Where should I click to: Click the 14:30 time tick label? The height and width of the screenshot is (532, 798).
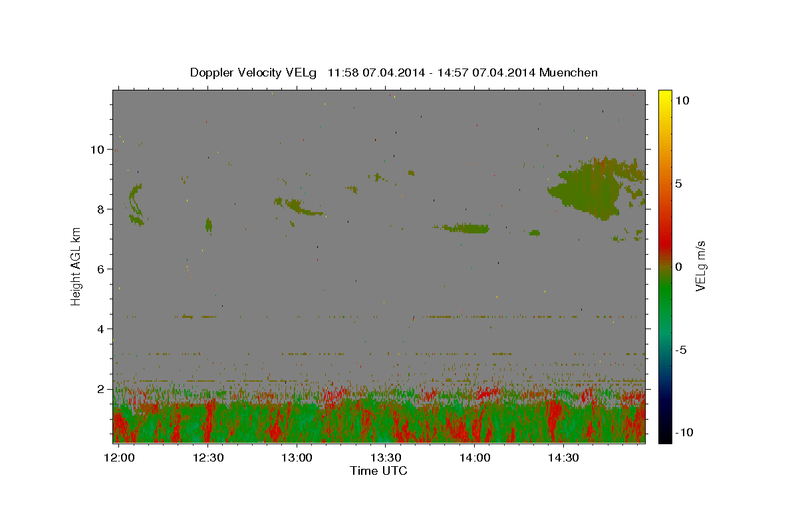pos(563,458)
